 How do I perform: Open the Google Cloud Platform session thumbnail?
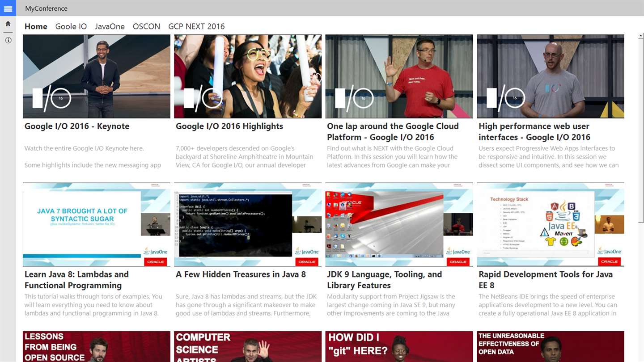[399, 76]
